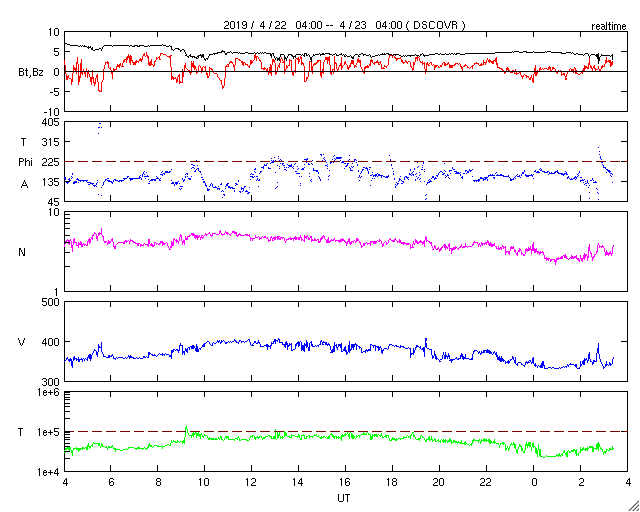Click the '400' tick label on V axis
This screenshot has width=640, height=512.
point(51,342)
